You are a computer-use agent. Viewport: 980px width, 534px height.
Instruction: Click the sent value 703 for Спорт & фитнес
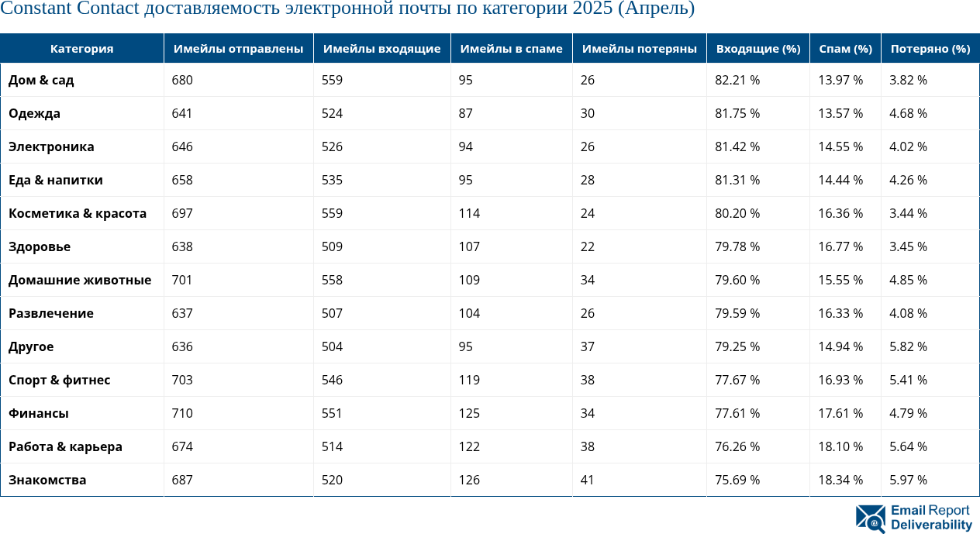point(182,380)
